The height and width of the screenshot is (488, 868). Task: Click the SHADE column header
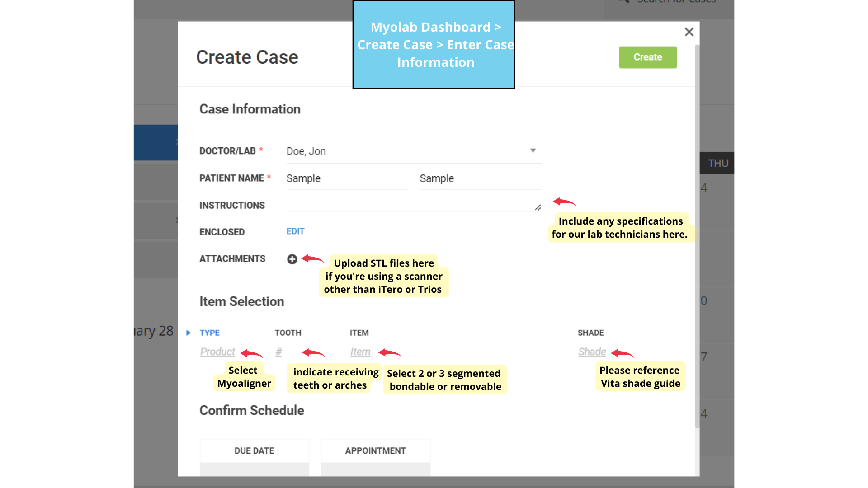[x=590, y=333]
